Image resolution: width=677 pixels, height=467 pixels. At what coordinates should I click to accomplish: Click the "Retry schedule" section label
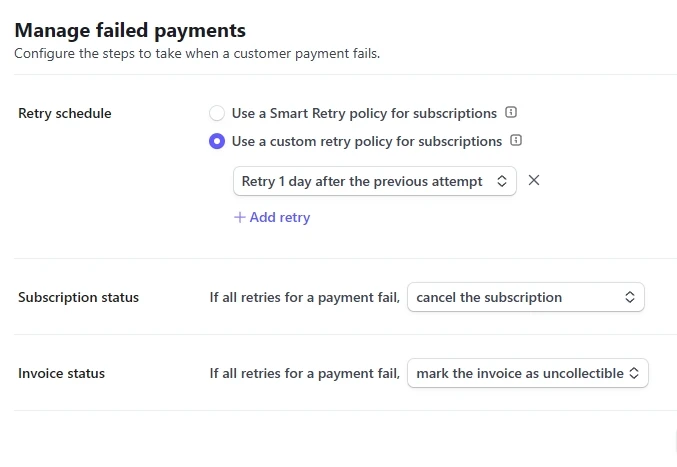(x=65, y=114)
